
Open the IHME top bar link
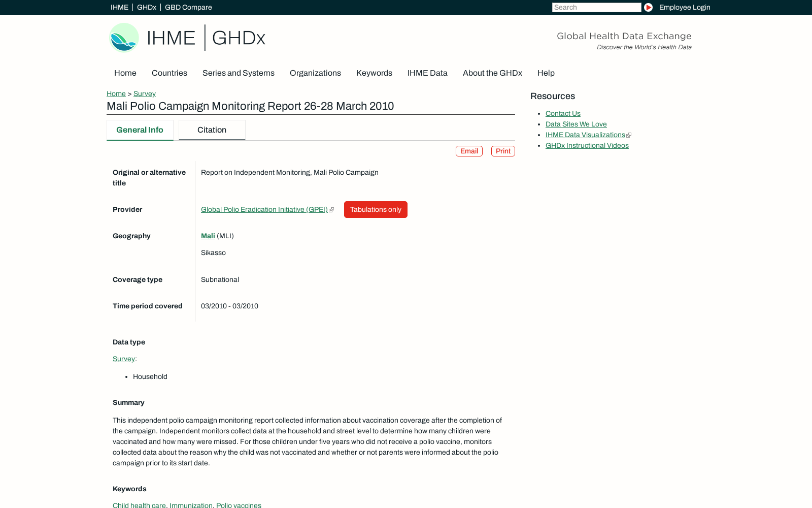(x=119, y=7)
